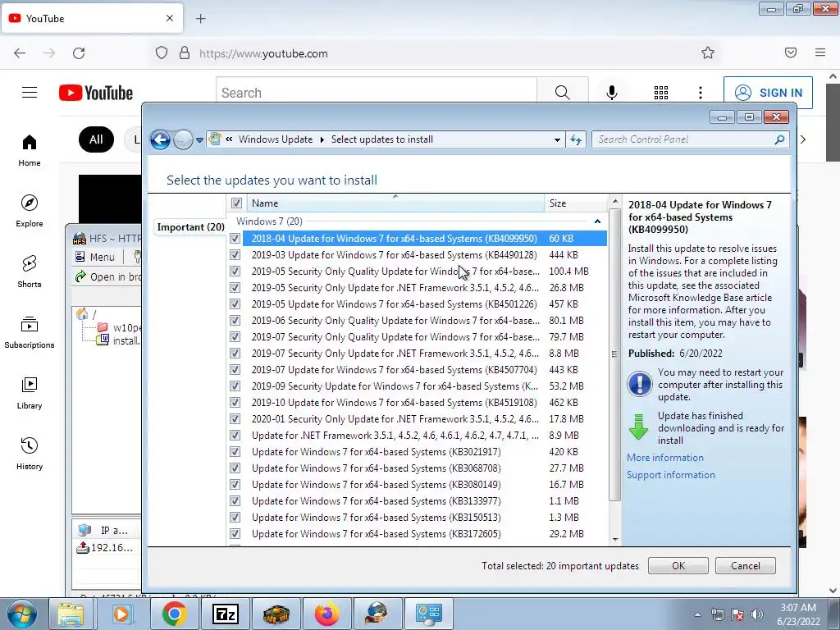Screen dimensions: 840x630
Task: Click the YouTube logo
Action: coord(96,93)
